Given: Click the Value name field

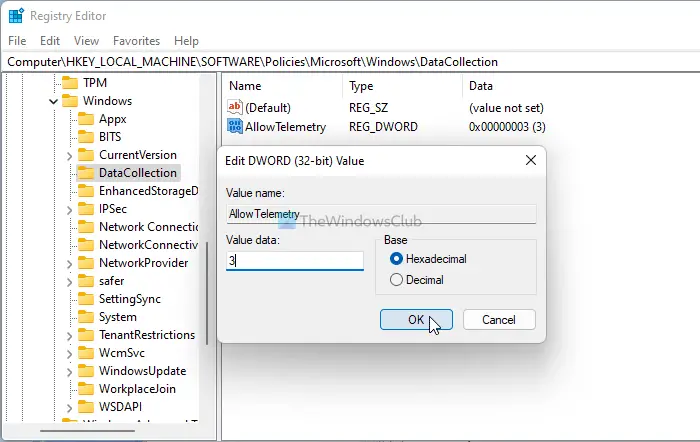Looking at the screenshot, I should click(381, 214).
